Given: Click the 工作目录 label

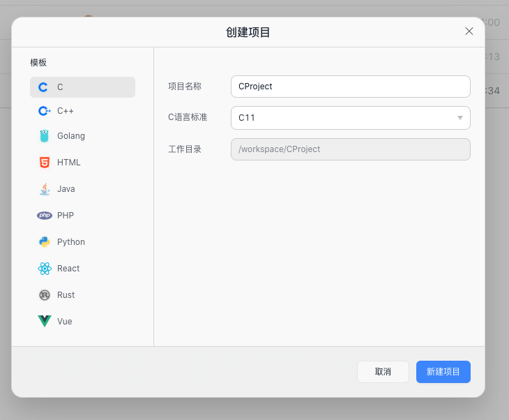Looking at the screenshot, I should tap(185, 149).
